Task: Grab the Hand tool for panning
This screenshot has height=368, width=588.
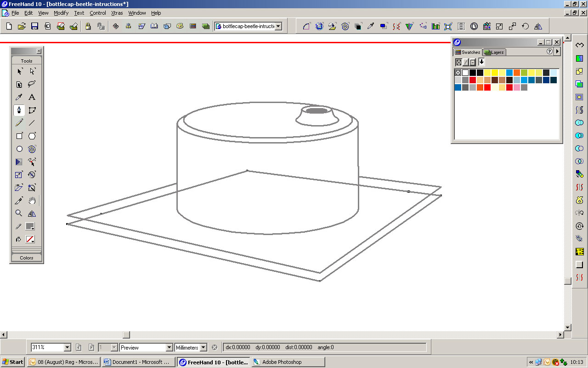Action: point(32,200)
